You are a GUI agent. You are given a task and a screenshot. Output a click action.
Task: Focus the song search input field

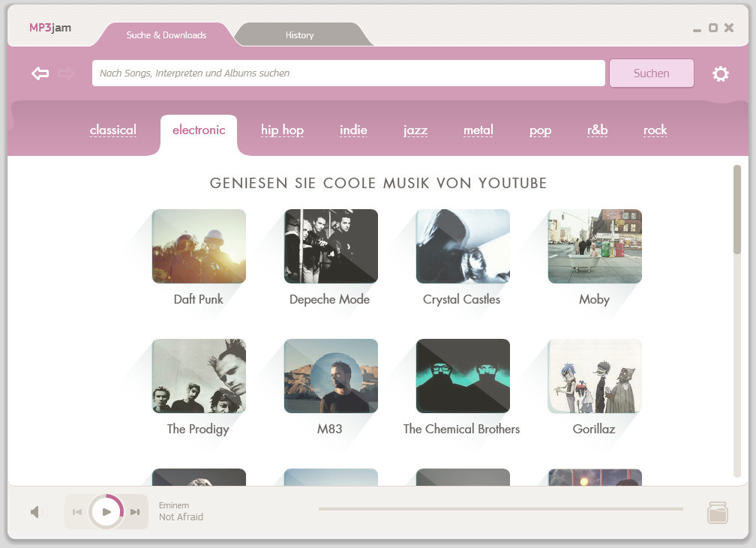coord(349,73)
